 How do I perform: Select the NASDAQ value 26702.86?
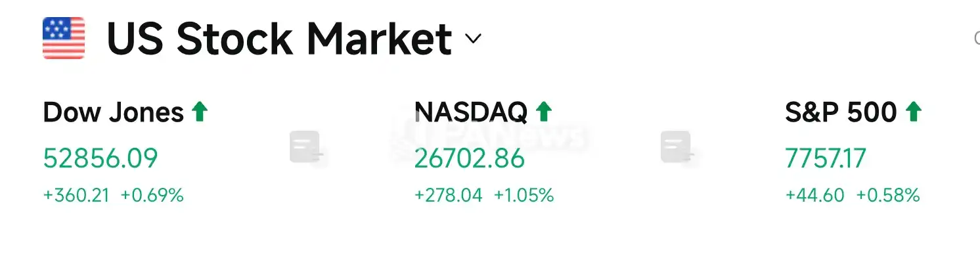pos(470,159)
